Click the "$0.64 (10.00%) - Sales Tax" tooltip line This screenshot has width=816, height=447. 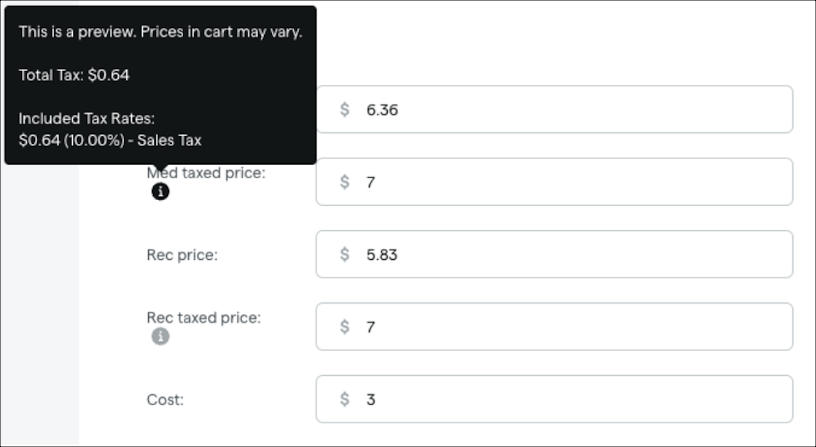point(110,141)
